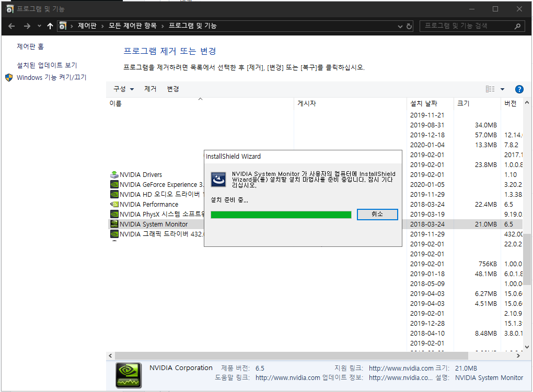Sort by the 버전 column header
The width and height of the screenshot is (533, 392).
(x=512, y=103)
